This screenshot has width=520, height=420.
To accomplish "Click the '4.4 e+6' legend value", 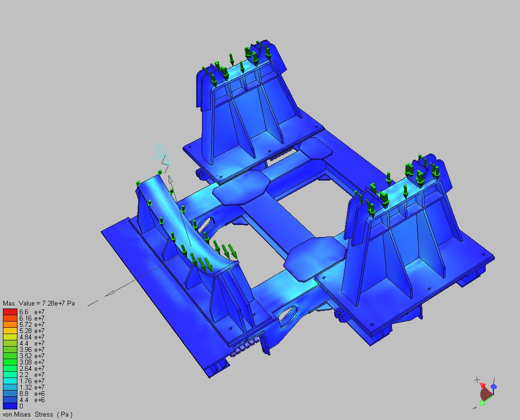I will point(32,400).
